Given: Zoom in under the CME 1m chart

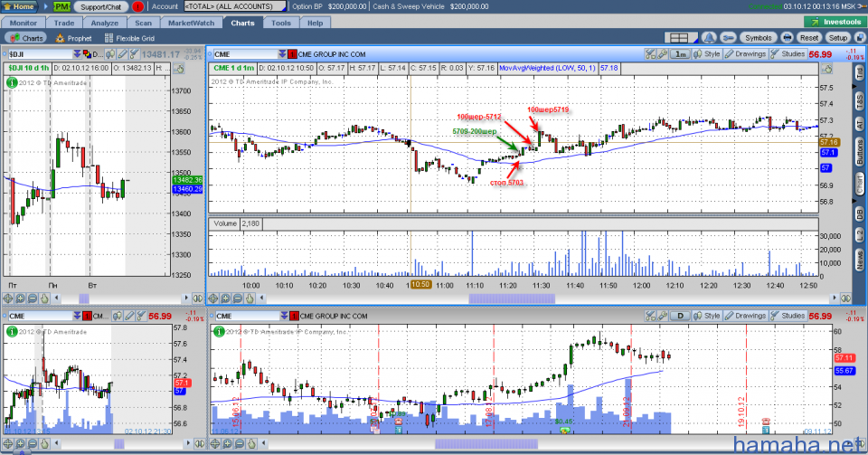Looking at the screenshot, I should point(225,299).
